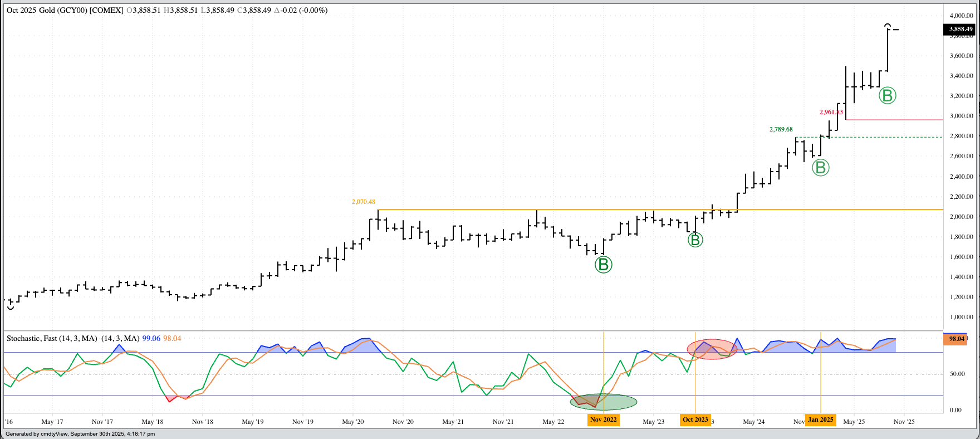The width and height of the screenshot is (980, 439).
Task: Click the Oct 2025 Gold (GCY00) chart title
Action: pos(65,10)
